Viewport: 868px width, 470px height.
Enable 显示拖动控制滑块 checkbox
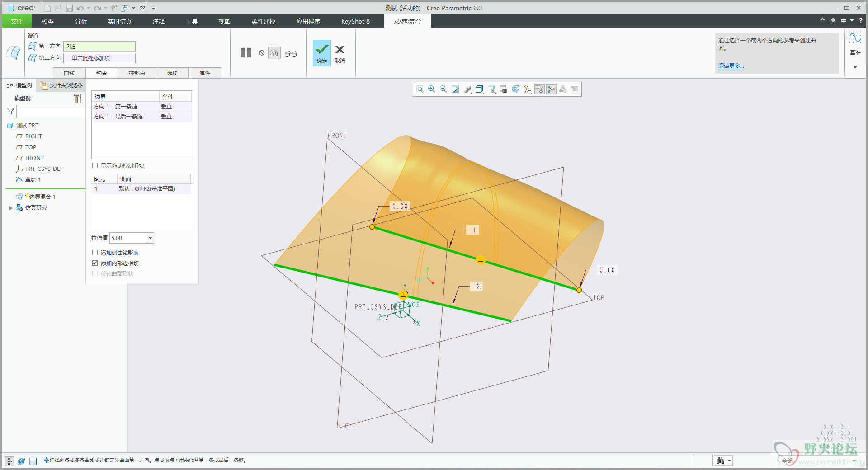(x=95, y=165)
